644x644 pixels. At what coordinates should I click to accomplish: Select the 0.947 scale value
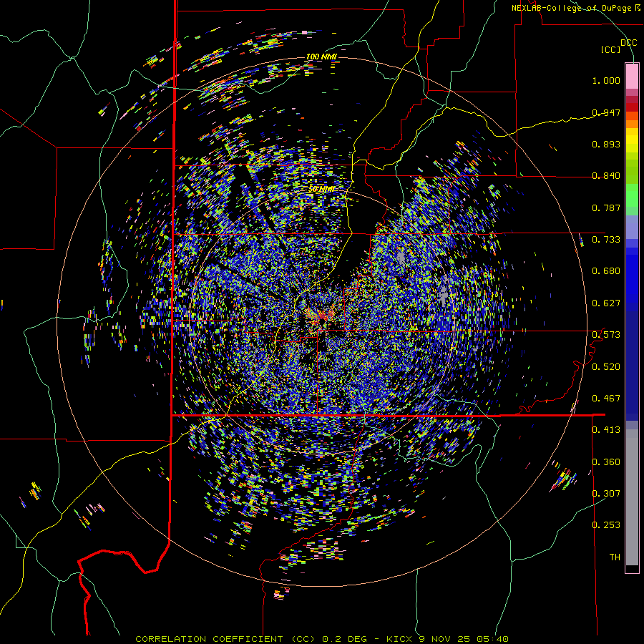tap(606, 112)
